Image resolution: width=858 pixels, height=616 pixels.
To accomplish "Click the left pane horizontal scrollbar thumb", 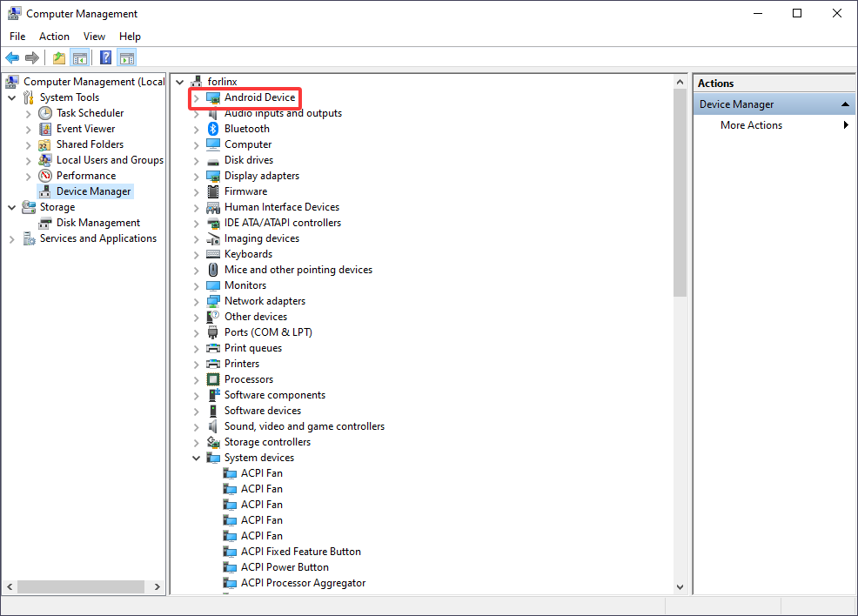I will (x=81, y=587).
